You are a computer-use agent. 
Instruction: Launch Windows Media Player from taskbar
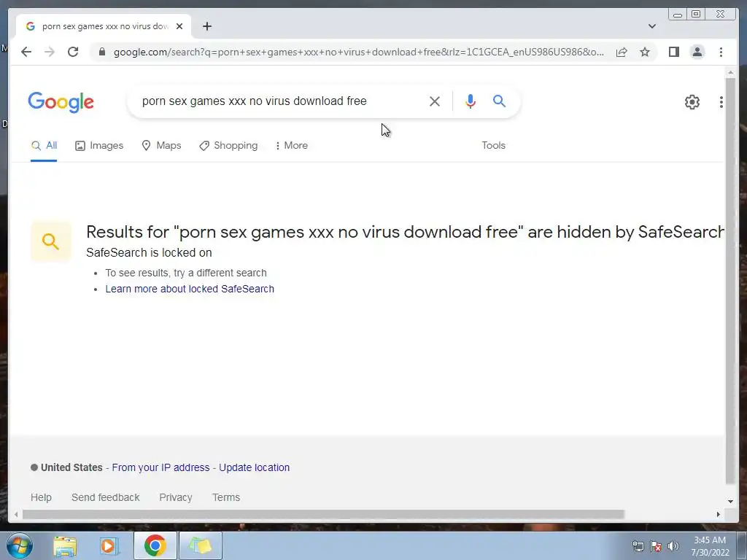click(x=109, y=545)
